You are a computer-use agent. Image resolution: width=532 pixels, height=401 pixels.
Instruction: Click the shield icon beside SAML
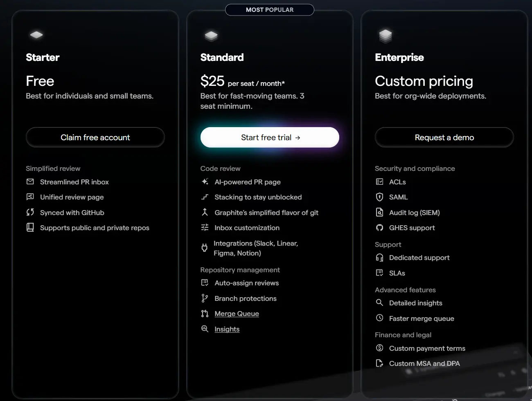379,197
